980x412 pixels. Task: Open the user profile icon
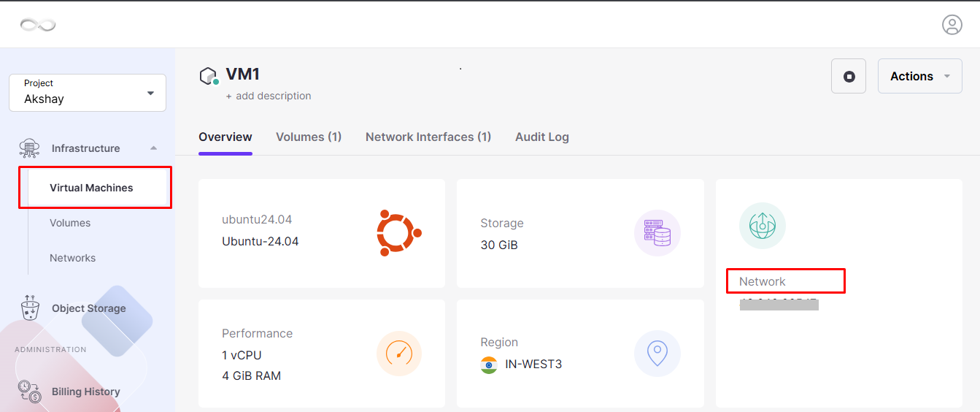pos(952,25)
